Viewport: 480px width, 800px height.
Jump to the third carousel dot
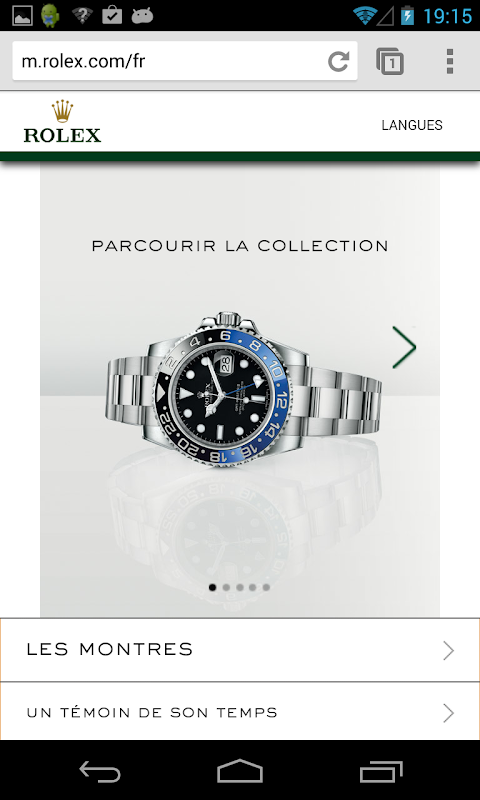click(x=240, y=587)
